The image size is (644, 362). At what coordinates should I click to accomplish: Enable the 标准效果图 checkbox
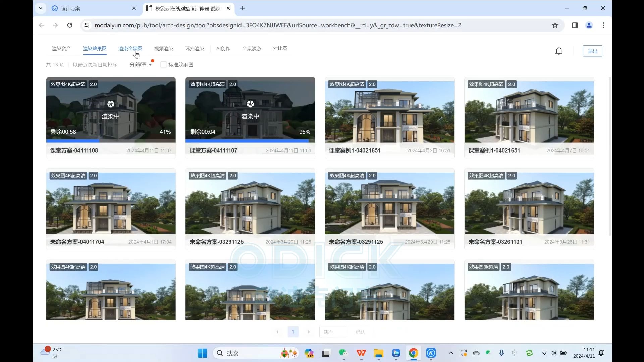(164, 65)
